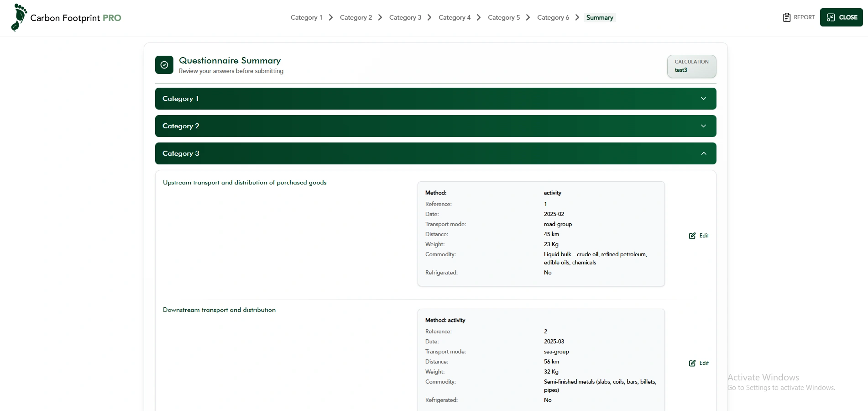868x411 pixels.
Task: Click the Questionnaire Summary checkmark icon
Action: pyautogui.click(x=164, y=65)
